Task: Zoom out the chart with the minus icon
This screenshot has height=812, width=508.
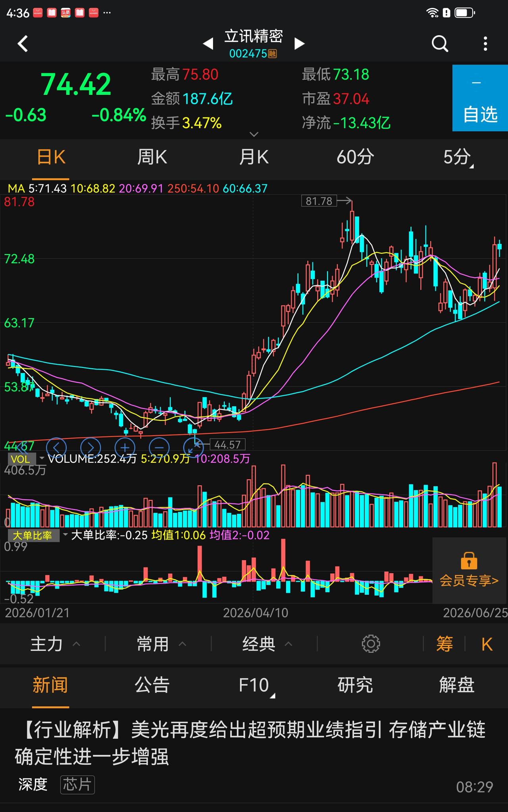Action: (159, 448)
